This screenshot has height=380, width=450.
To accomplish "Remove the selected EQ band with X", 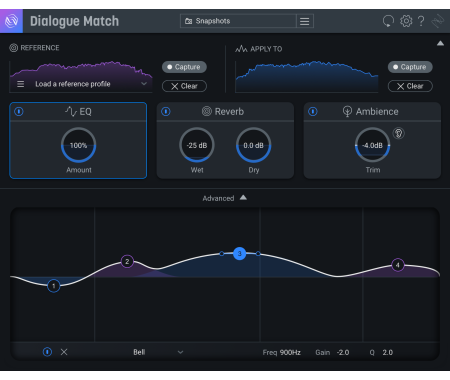I will coord(64,352).
